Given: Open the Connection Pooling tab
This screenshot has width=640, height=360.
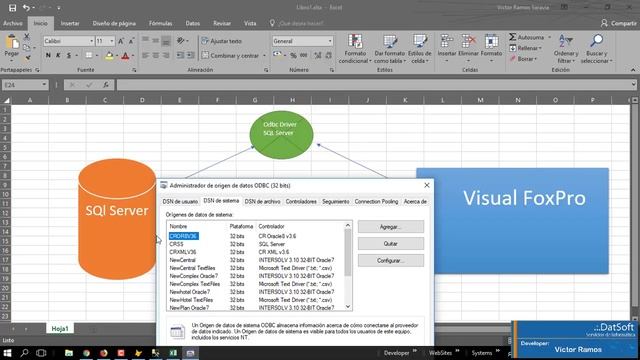Looking at the screenshot, I should (376, 202).
